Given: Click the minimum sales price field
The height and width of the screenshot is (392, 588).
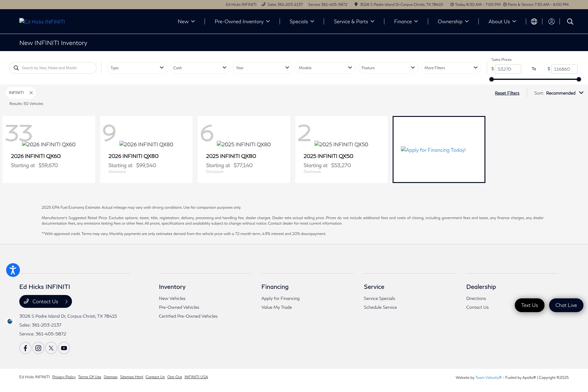Looking at the screenshot, I should click(x=508, y=69).
